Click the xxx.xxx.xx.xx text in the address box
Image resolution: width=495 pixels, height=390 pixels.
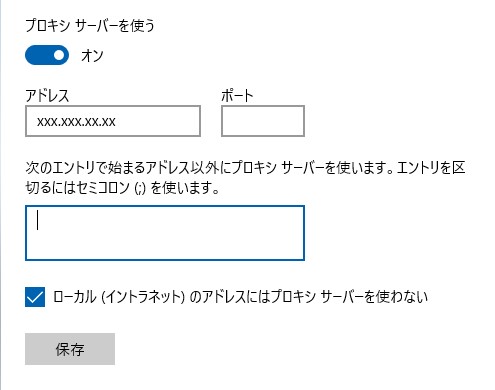click(76, 122)
